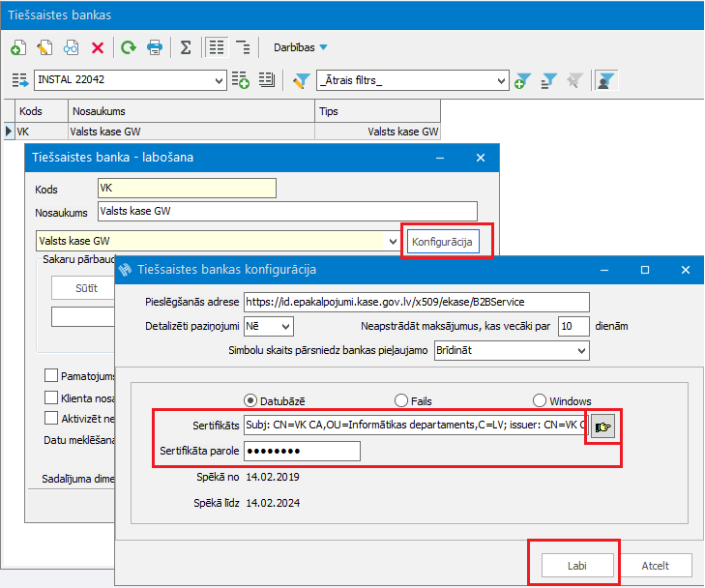Click the add filter funnel icon
The height and width of the screenshot is (588, 705).
[523, 80]
